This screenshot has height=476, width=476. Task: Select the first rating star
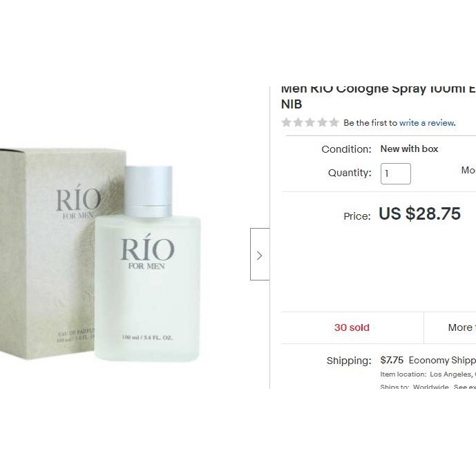pyautogui.click(x=286, y=122)
